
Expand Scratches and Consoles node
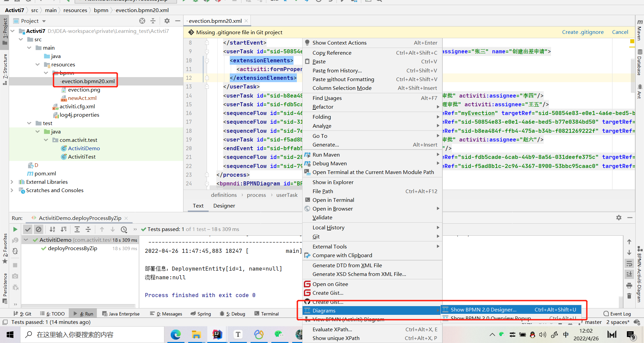tap(12, 190)
